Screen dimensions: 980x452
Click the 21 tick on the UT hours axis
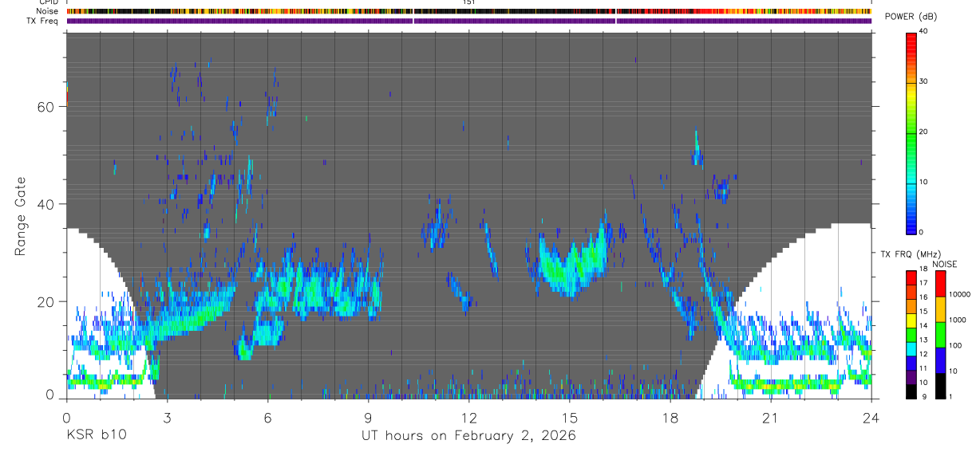(x=770, y=417)
